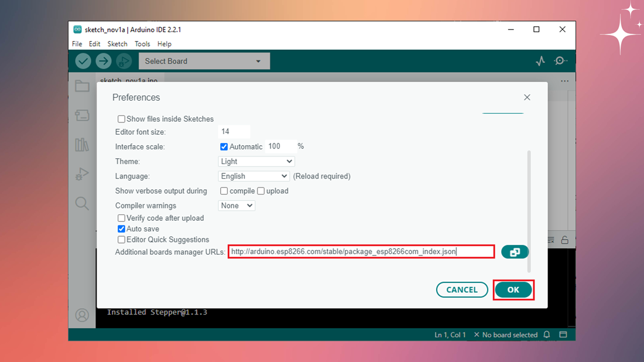Screen dimensions: 644x362
Task: Open Compiler warnings dropdown showing None
Action: click(237, 206)
